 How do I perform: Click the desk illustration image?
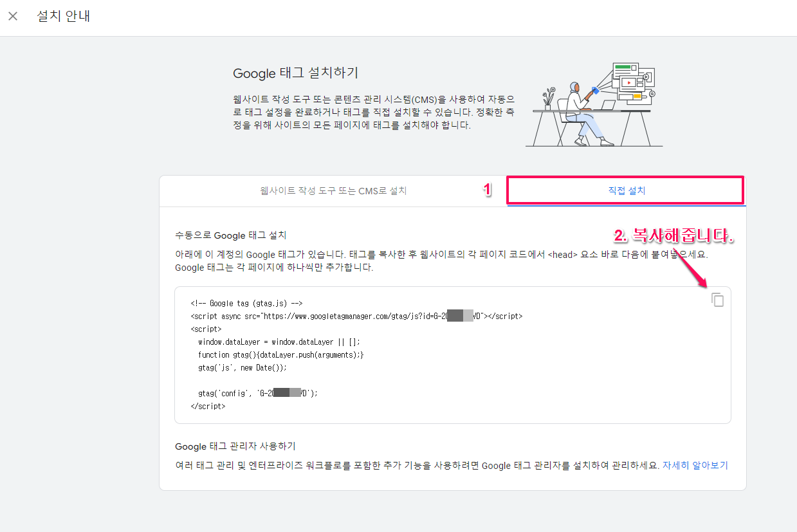(594, 104)
